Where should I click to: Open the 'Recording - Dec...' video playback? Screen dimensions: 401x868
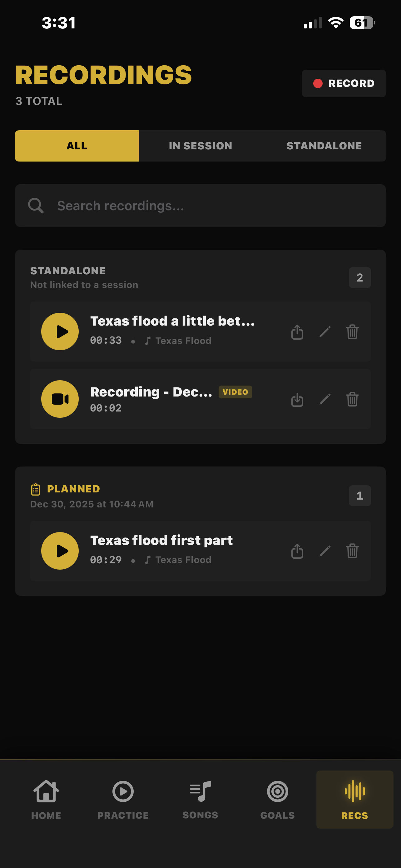pyautogui.click(x=60, y=399)
